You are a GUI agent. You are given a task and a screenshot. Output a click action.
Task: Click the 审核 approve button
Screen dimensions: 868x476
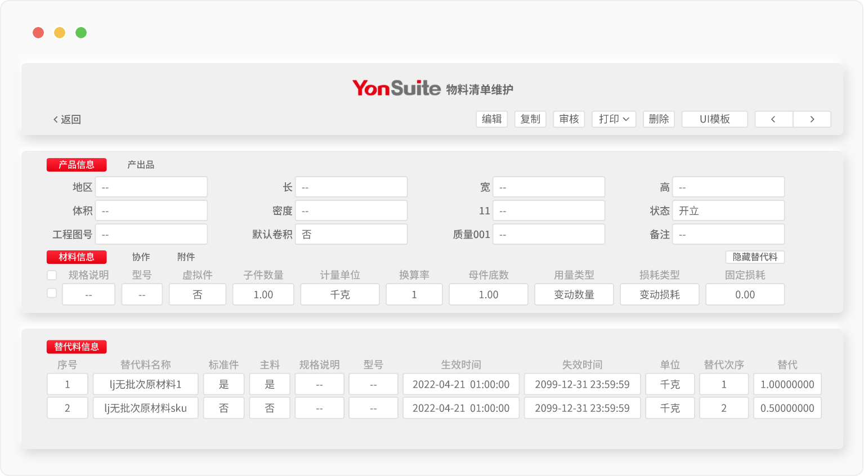(569, 119)
